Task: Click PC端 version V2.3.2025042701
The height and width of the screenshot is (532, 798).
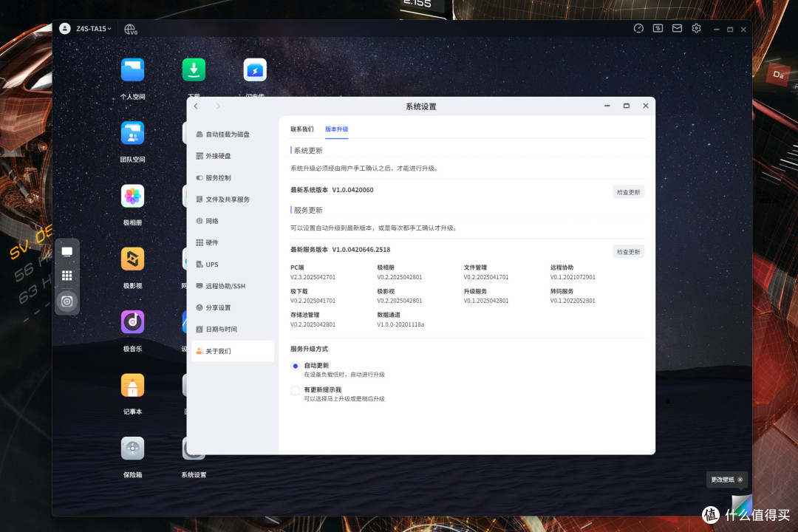Action: point(313,278)
